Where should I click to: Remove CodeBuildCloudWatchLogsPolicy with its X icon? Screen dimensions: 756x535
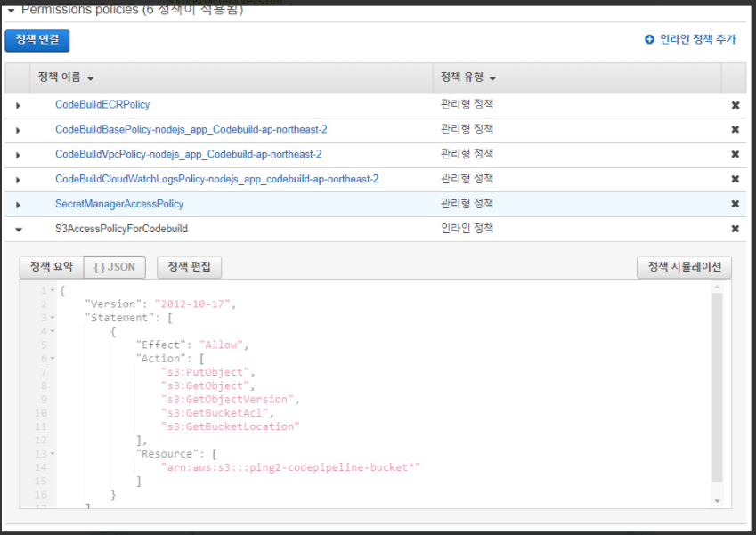point(736,179)
